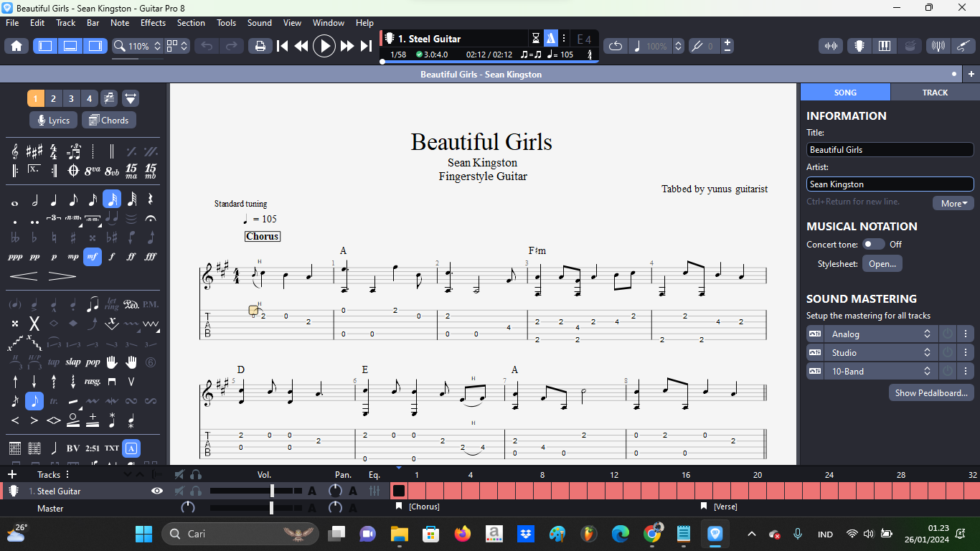Open the Track menu

tap(66, 23)
